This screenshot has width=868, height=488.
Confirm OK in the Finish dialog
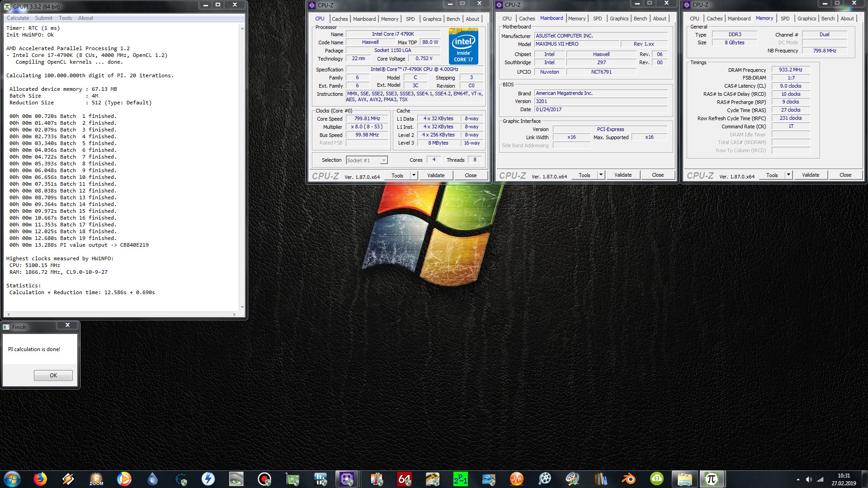(53, 375)
